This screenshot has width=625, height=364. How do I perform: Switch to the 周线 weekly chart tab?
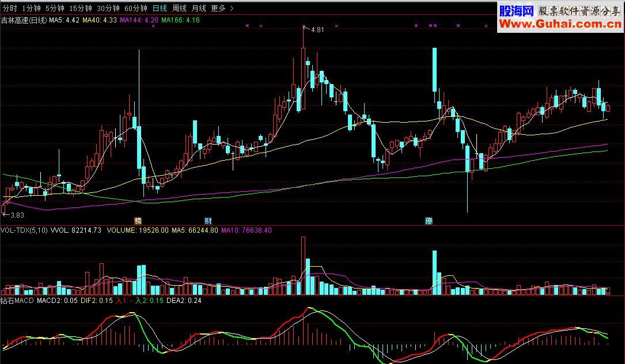(x=179, y=8)
